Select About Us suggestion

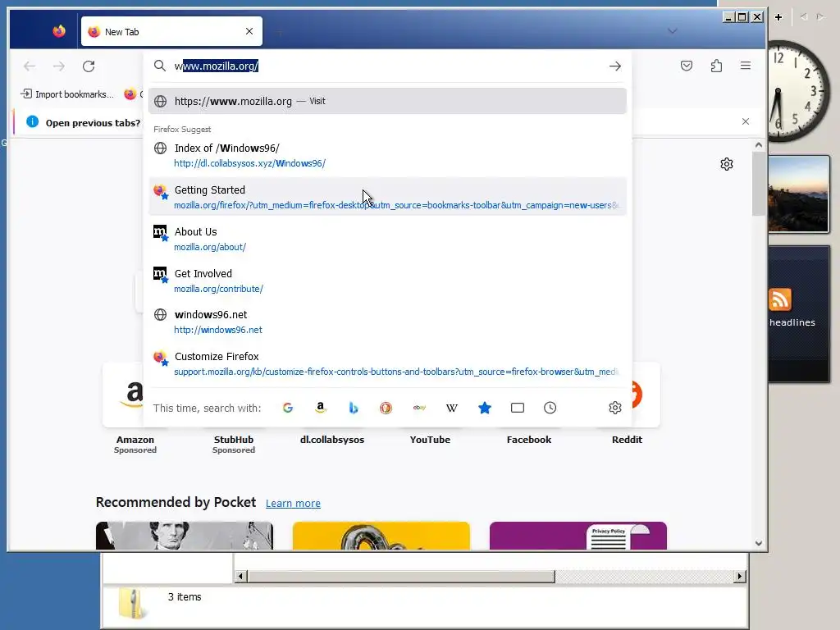(387, 239)
